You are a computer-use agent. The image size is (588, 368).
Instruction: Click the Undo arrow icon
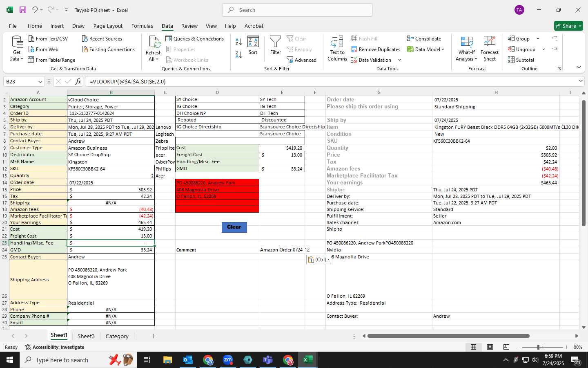[35, 10]
